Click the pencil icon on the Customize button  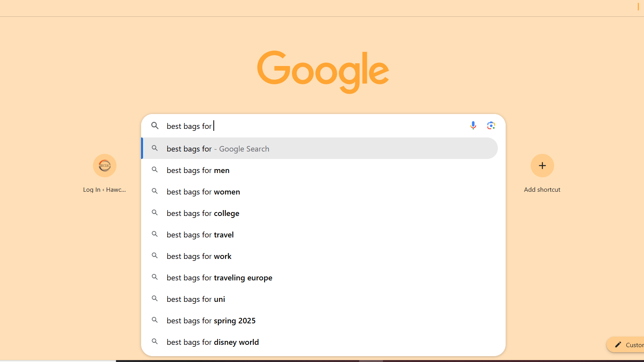coord(618,344)
